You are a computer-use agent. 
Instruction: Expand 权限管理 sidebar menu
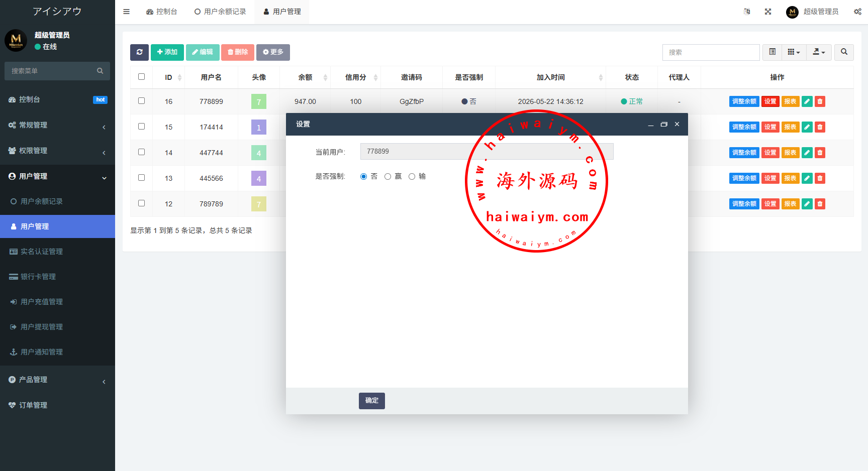click(x=57, y=151)
